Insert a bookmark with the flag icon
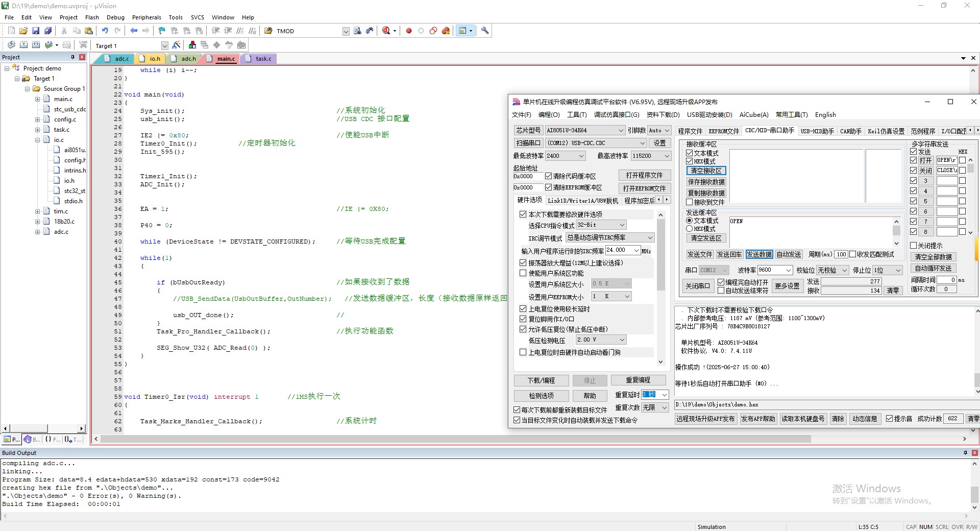 point(162,31)
